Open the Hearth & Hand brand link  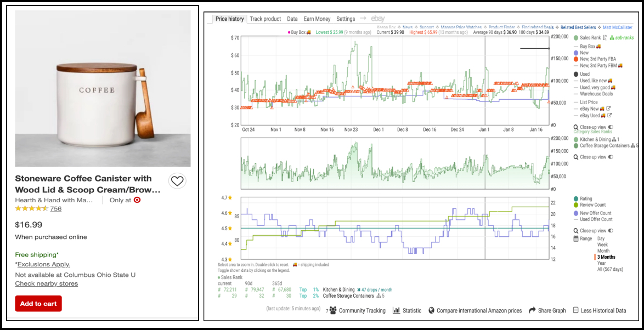[54, 200]
